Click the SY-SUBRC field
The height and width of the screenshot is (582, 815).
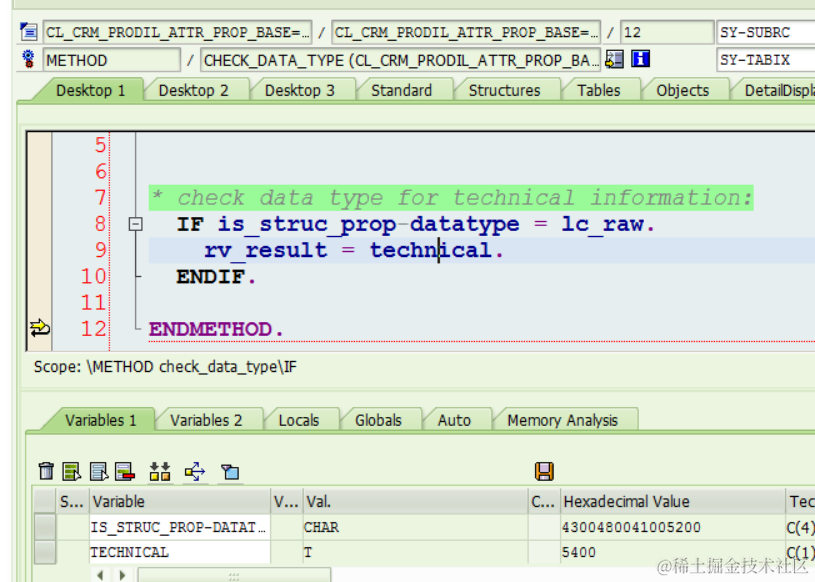click(x=765, y=32)
